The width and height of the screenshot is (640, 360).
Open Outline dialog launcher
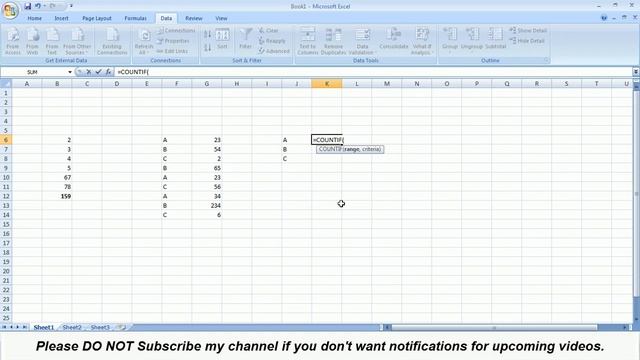546,60
